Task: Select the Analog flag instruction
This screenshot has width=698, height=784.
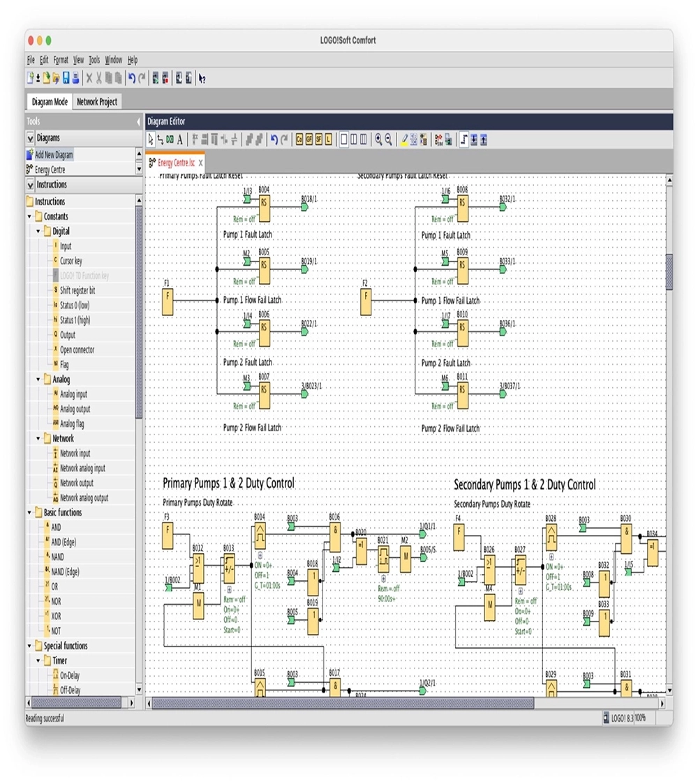Action: pos(72,424)
